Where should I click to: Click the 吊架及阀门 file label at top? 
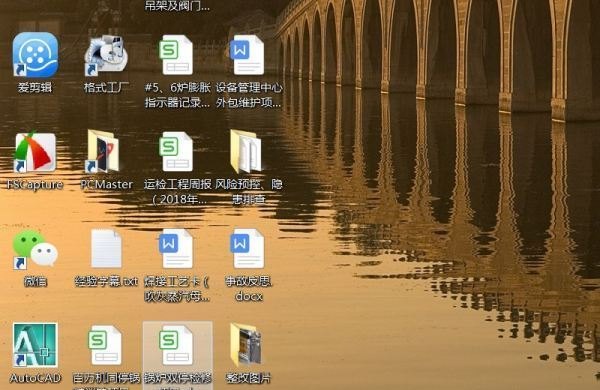coord(177,6)
